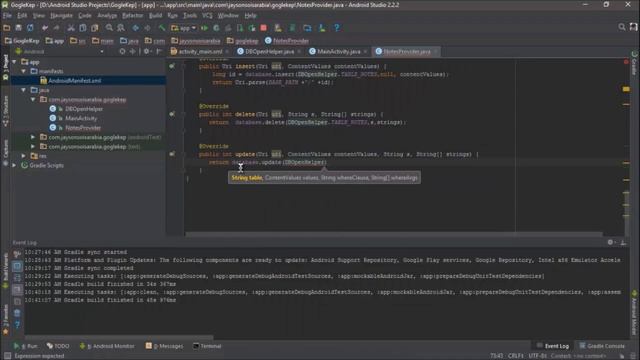
Task: Open the Refactor menu
Action: point(133,16)
